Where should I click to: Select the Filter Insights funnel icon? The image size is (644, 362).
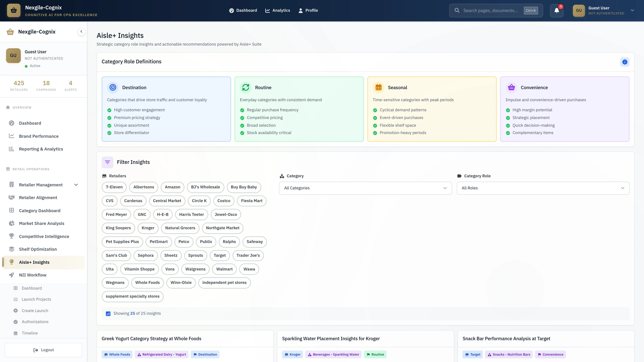[108, 162]
